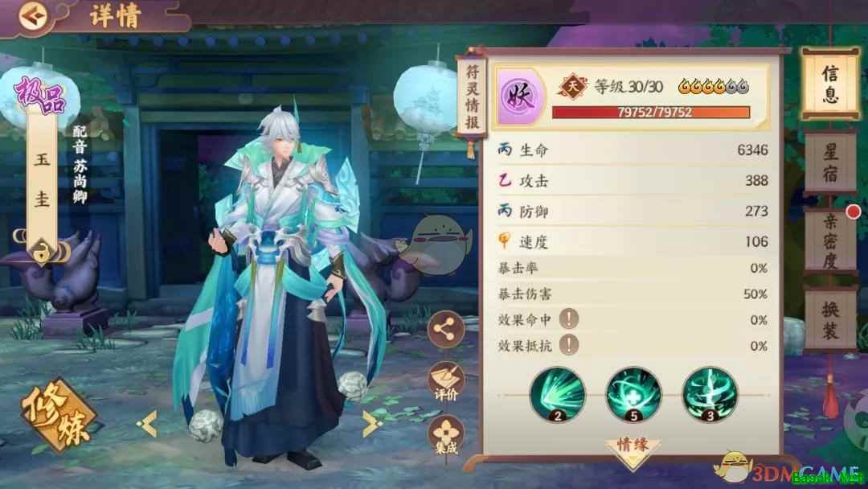Go back with the top-left arrow
The height and width of the screenshot is (489, 868).
click(34, 15)
